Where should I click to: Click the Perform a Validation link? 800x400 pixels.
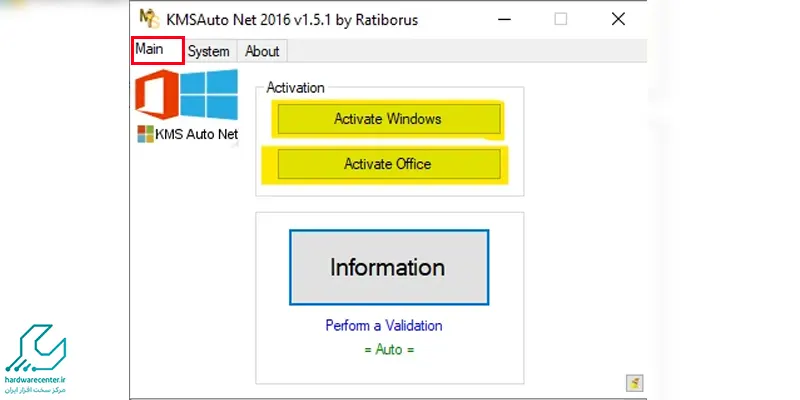click(384, 326)
